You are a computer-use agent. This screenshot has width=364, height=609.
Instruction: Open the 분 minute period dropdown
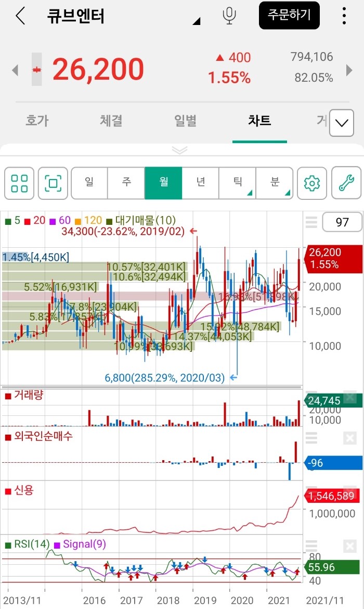point(275,183)
